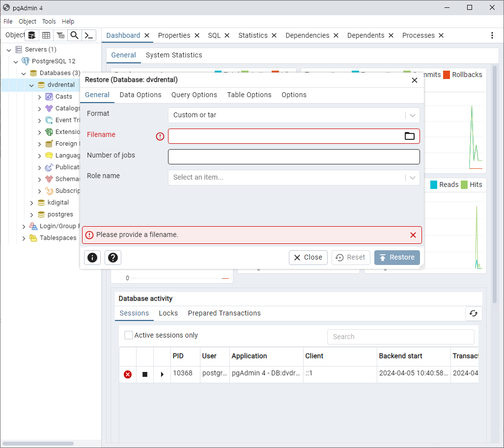504x448 pixels.
Task: Open the Query Tool icon in the toolbar
Action: tap(32, 35)
